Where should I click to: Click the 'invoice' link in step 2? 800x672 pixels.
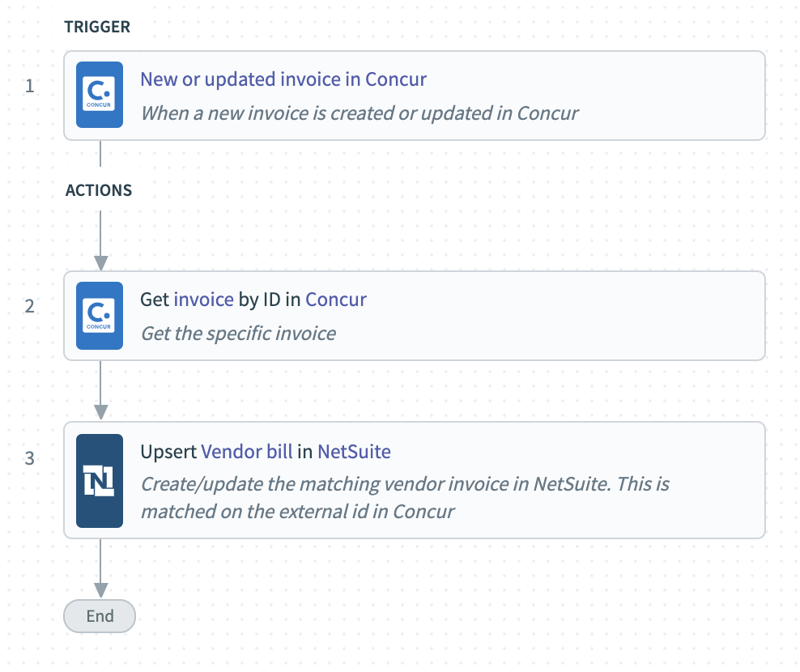[x=203, y=300]
